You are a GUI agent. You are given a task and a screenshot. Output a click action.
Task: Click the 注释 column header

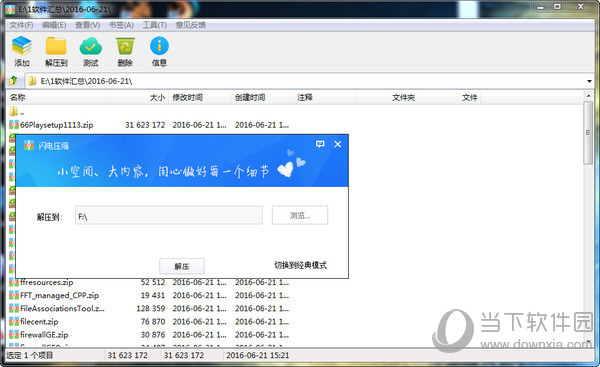coord(325,98)
